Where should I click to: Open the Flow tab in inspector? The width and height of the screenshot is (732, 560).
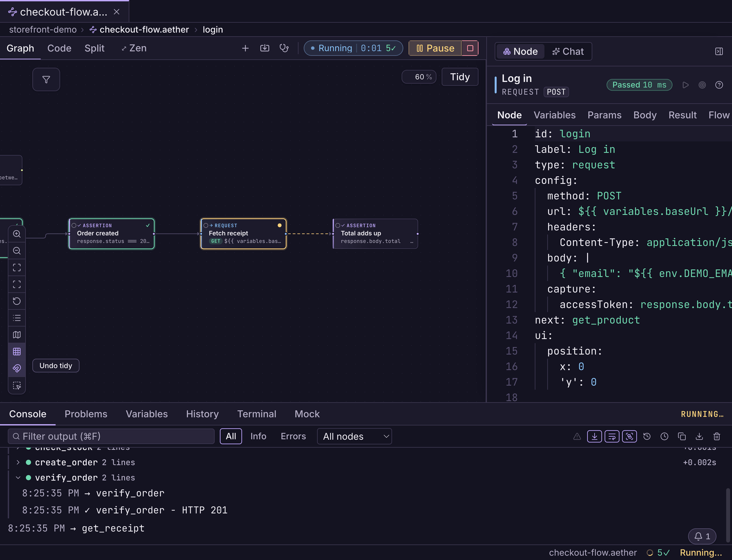tap(719, 115)
